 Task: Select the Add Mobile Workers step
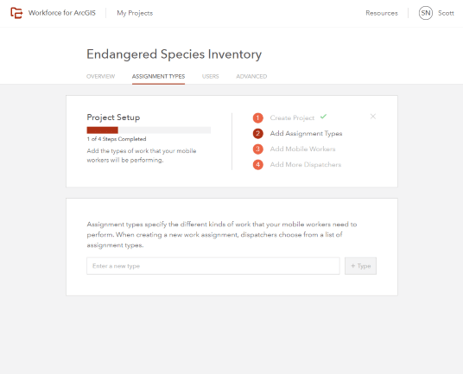coord(303,149)
